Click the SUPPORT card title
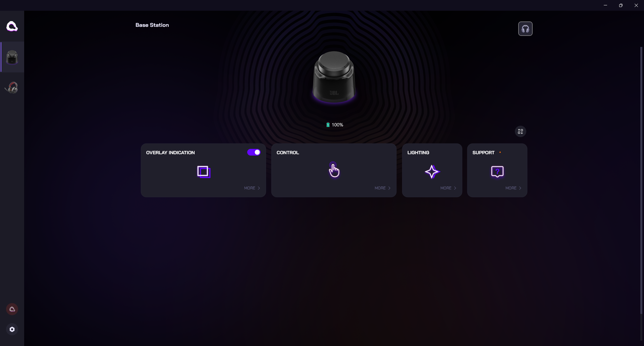This screenshot has height=346, width=644. point(483,153)
